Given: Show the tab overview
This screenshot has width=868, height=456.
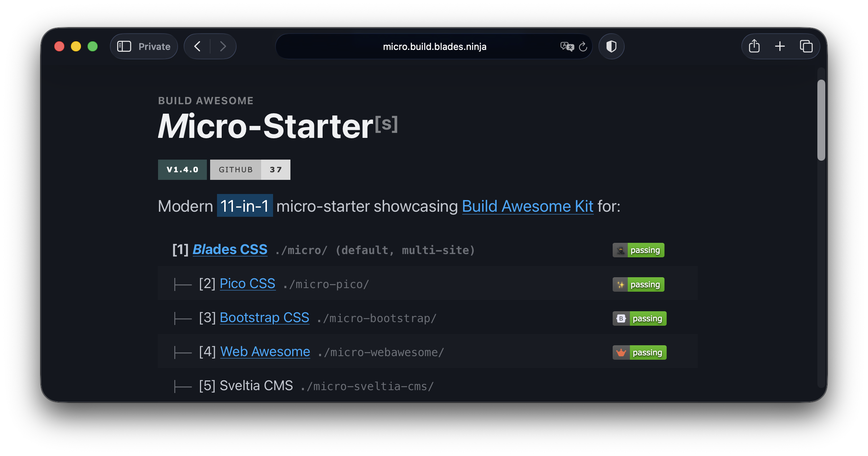Looking at the screenshot, I should (806, 46).
